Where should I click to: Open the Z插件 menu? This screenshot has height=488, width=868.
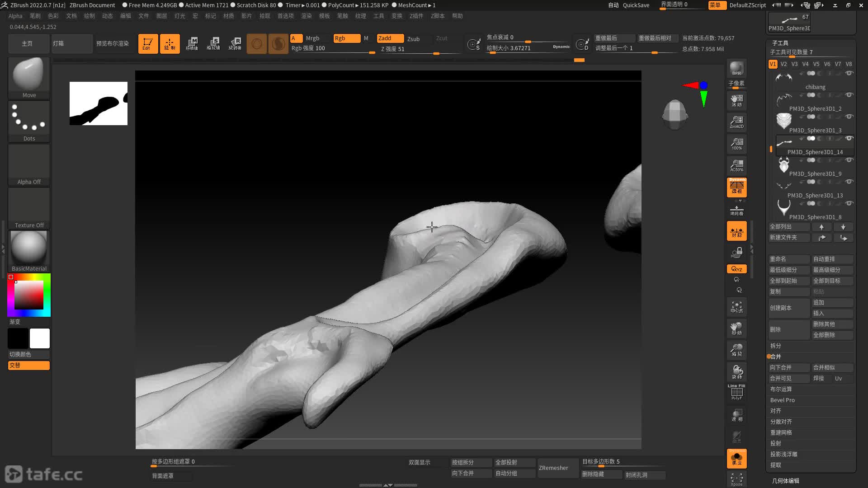[416, 16]
